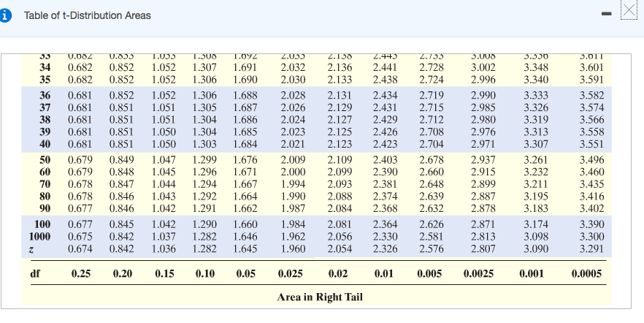Click the value 2.021 in row 40
The width and height of the screenshot is (644, 323).
(292, 144)
